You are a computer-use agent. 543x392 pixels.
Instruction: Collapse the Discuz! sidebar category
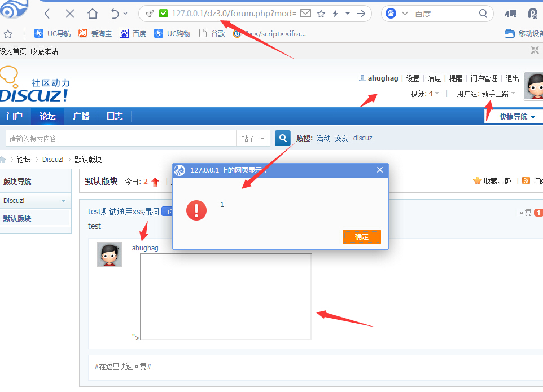(x=63, y=201)
